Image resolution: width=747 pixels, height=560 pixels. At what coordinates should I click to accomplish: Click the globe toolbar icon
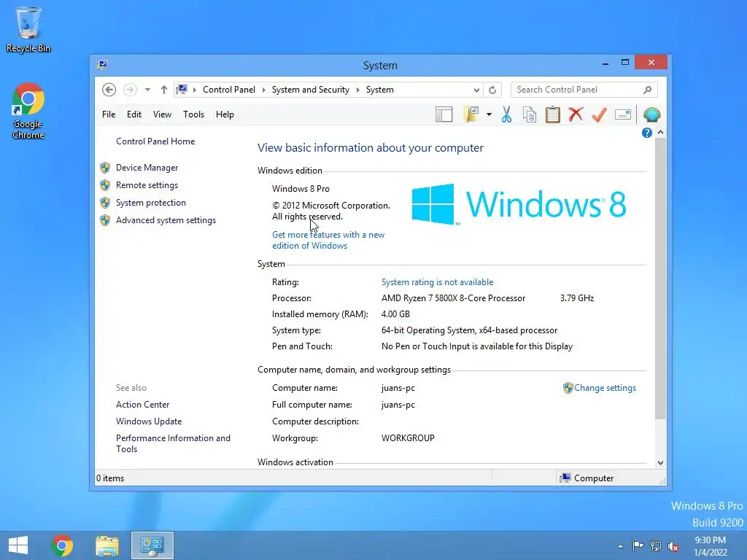651,114
